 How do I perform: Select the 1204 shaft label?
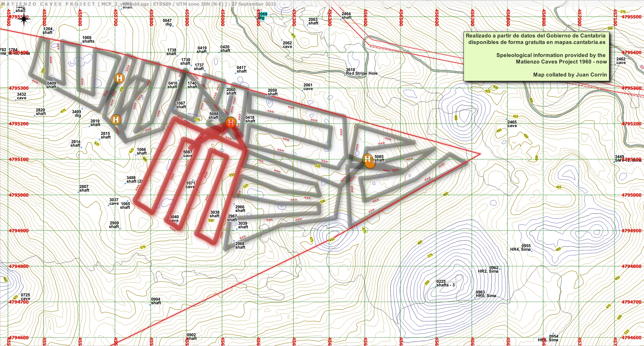coord(48,31)
